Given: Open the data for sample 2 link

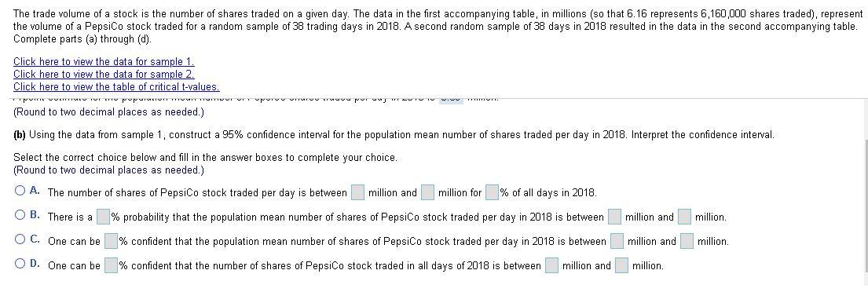Looking at the screenshot, I should click(x=104, y=74).
